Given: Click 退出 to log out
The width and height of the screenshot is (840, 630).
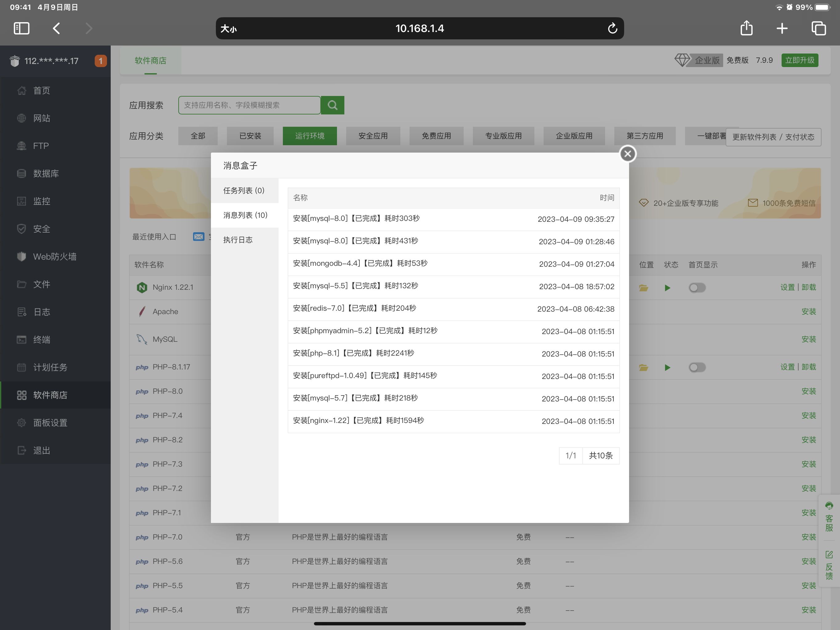Looking at the screenshot, I should [55, 451].
